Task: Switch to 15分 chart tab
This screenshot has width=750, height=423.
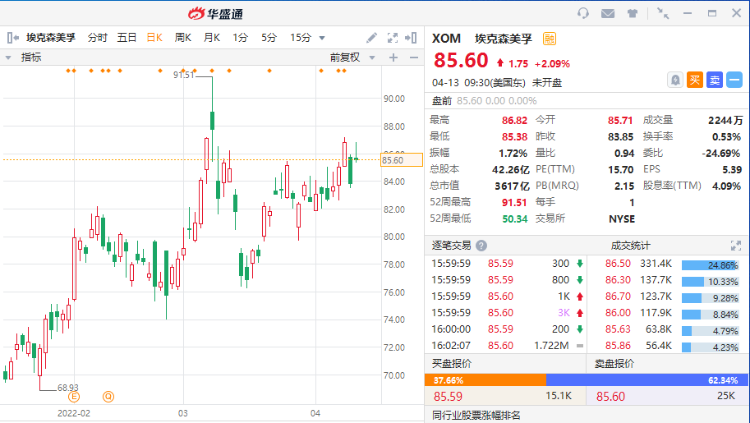Action: 300,37
